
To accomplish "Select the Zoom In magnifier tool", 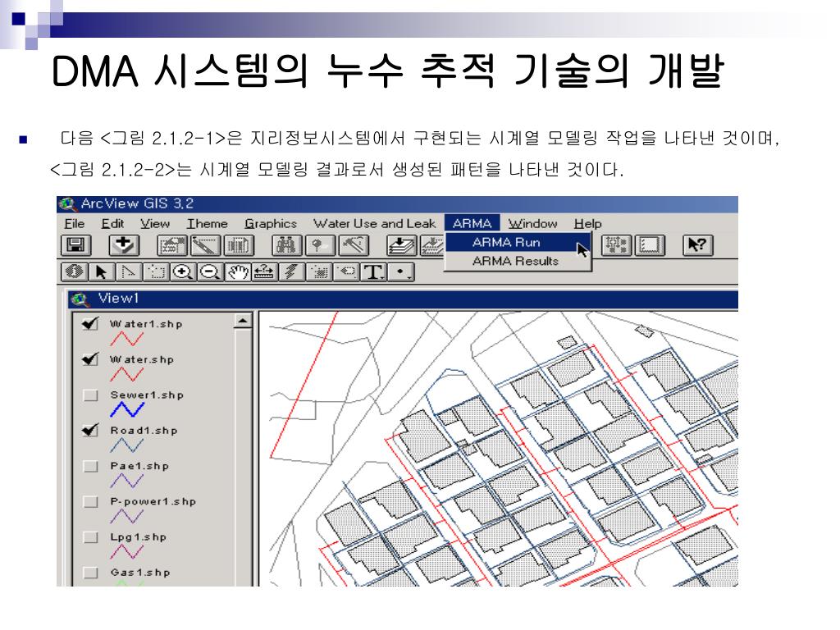I will (183, 272).
